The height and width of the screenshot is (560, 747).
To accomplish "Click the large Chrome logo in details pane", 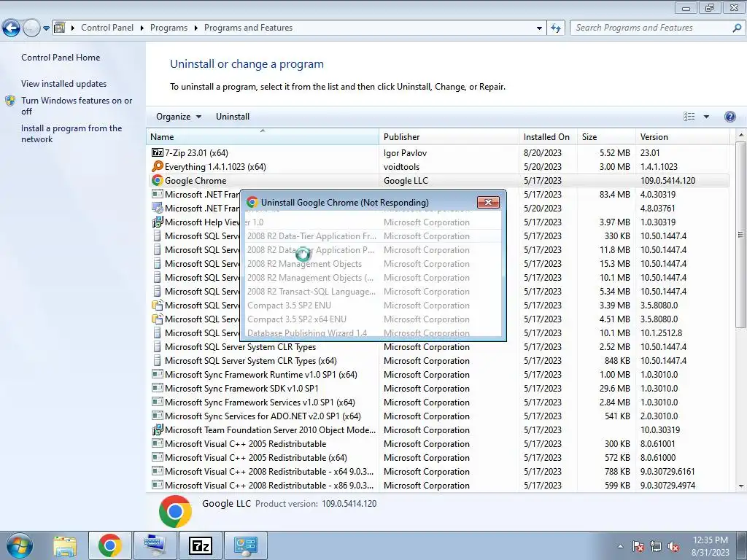I will (175, 511).
